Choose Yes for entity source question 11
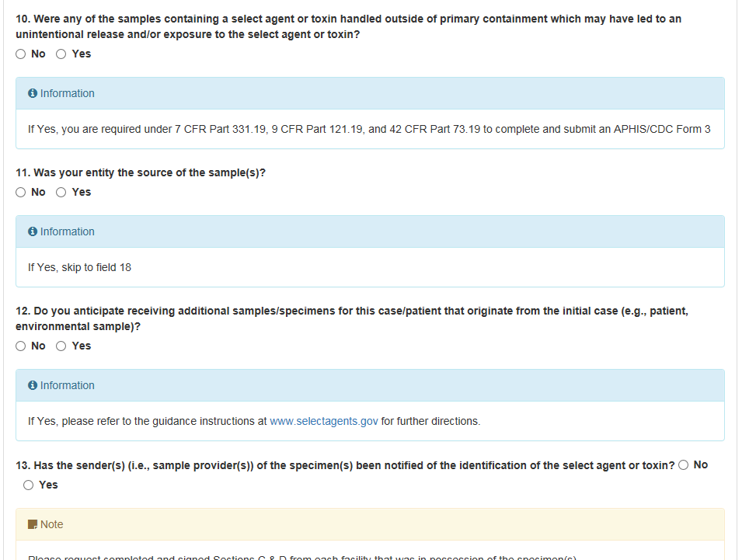 point(61,193)
